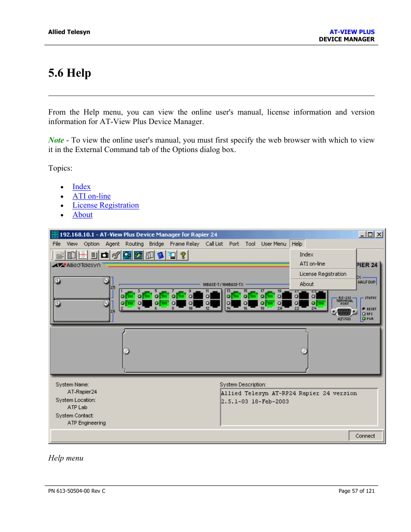This screenshot has height=532, width=411.
Task: Select port 15 on the switch
Action: coord(253,296)
